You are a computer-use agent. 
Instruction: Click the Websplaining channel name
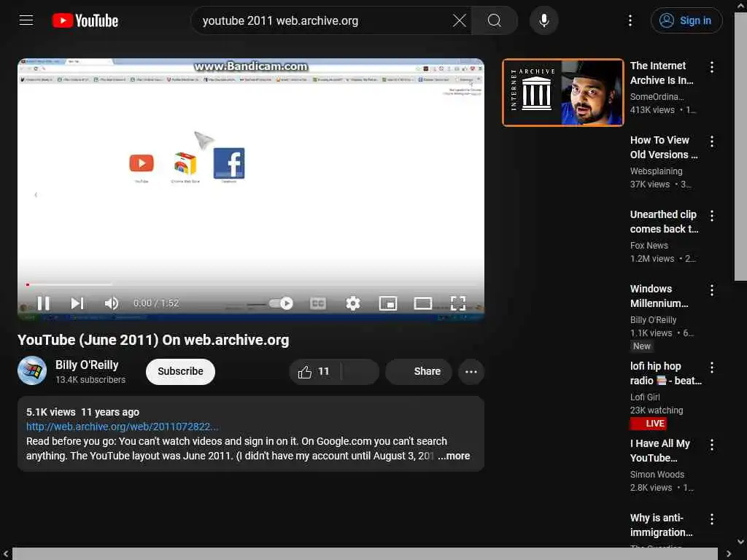(656, 171)
